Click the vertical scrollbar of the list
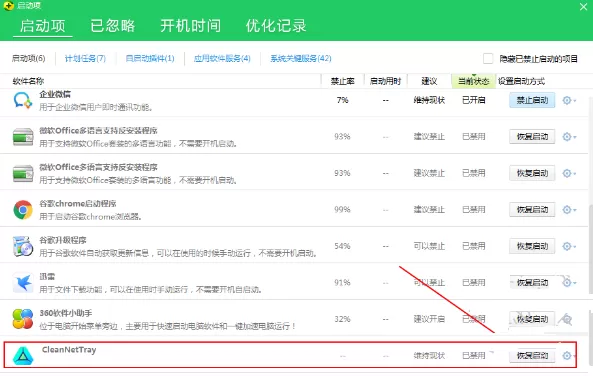The width and height of the screenshot is (593, 376). [590, 249]
